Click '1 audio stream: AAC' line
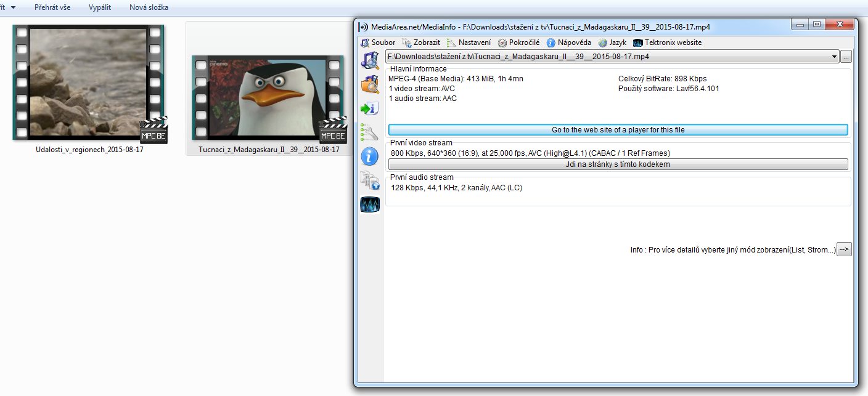Viewport: 868px width, 396px height. 422,99
